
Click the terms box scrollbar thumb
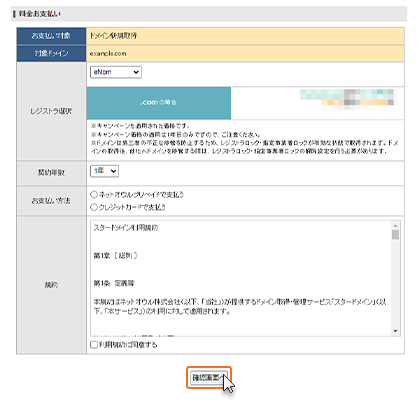point(396,235)
